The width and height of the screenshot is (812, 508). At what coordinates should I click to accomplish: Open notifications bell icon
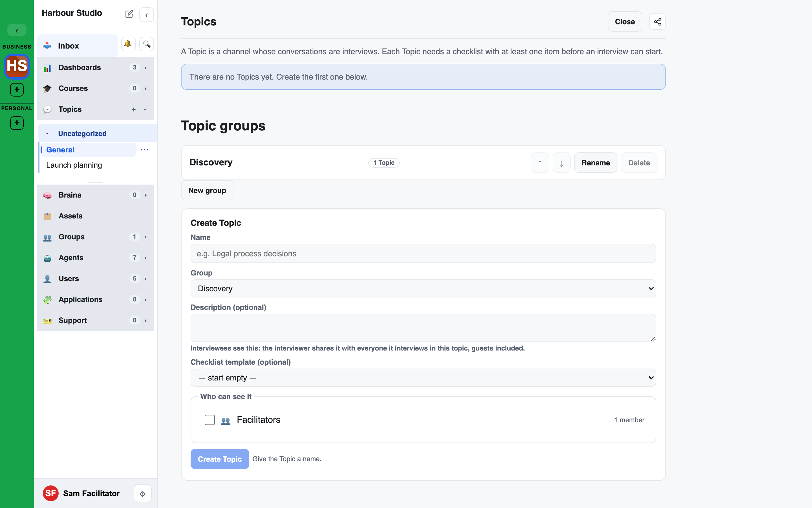[x=128, y=44]
